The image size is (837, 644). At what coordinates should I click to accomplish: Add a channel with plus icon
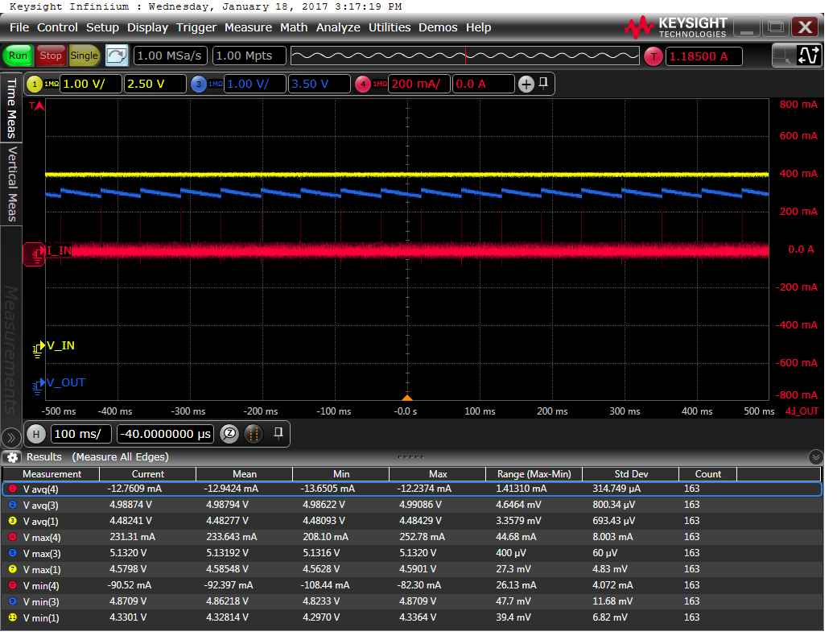click(x=526, y=84)
